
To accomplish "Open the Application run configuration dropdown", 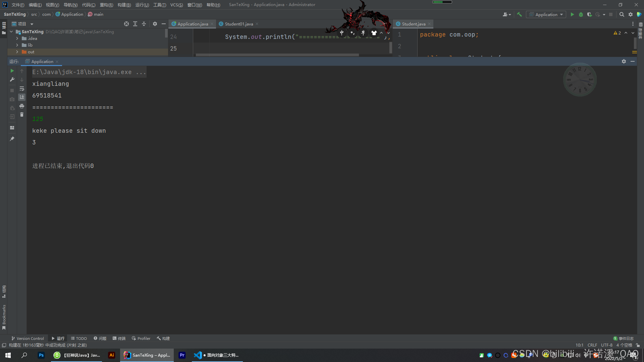I will coord(546,14).
